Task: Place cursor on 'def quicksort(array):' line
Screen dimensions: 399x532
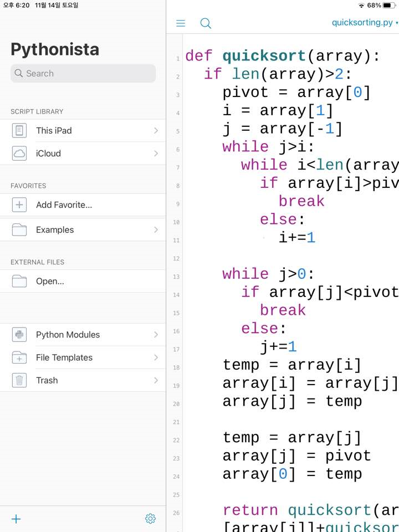Action: [x=282, y=55]
